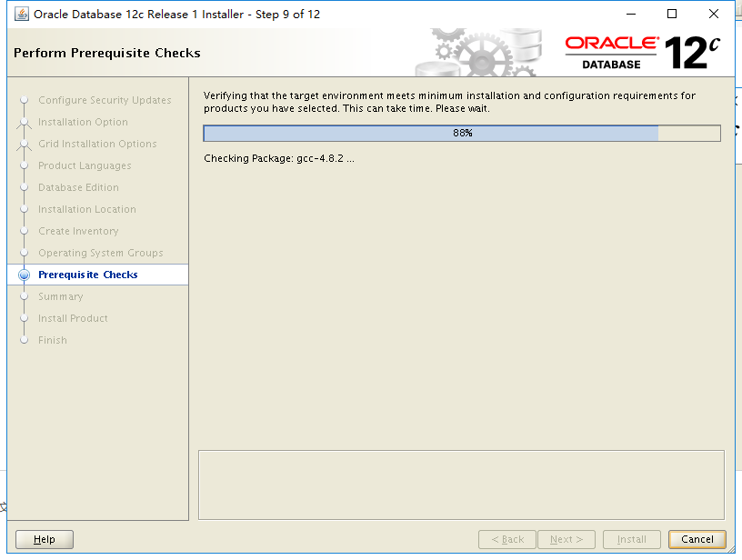Screen dimensions: 742x560
Task: Click the Installation Location step bullet
Action: pos(25,209)
